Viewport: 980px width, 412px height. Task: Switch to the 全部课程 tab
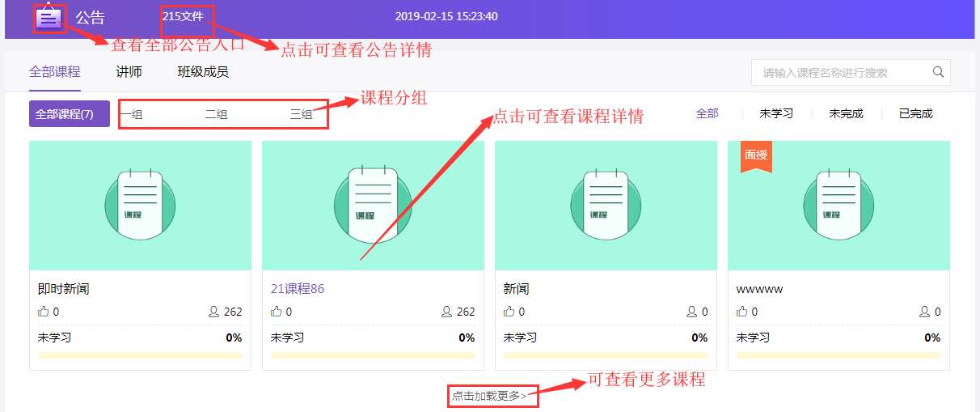click(55, 72)
